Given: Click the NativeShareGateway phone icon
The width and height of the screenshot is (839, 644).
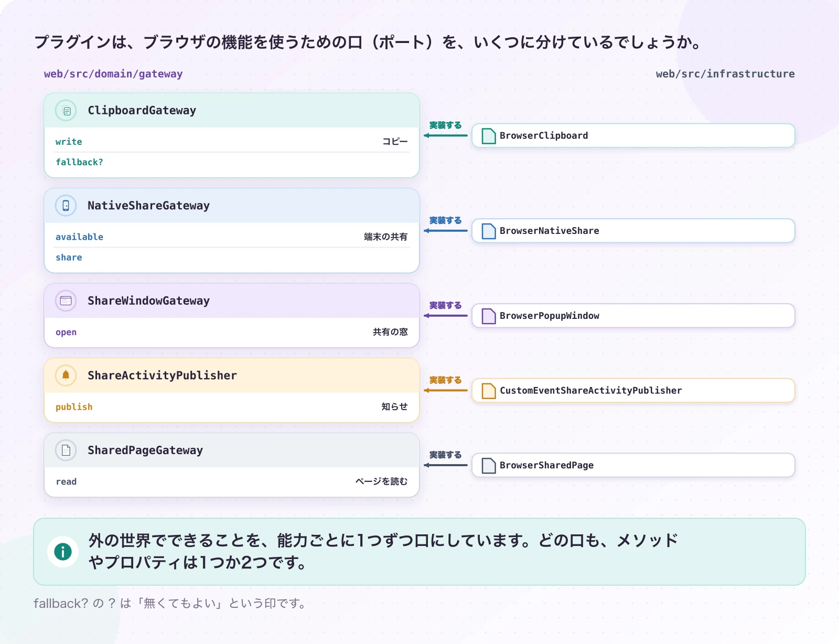Looking at the screenshot, I should 66,206.
